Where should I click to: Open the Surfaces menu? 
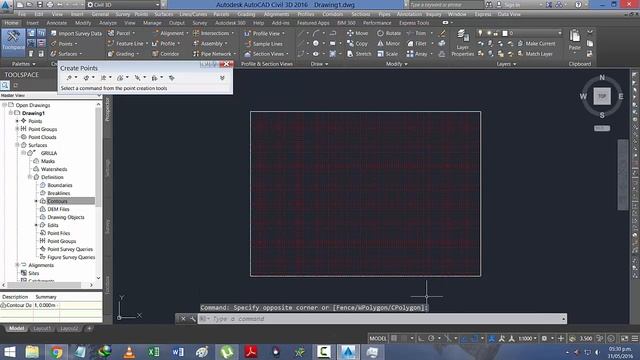click(x=163, y=14)
